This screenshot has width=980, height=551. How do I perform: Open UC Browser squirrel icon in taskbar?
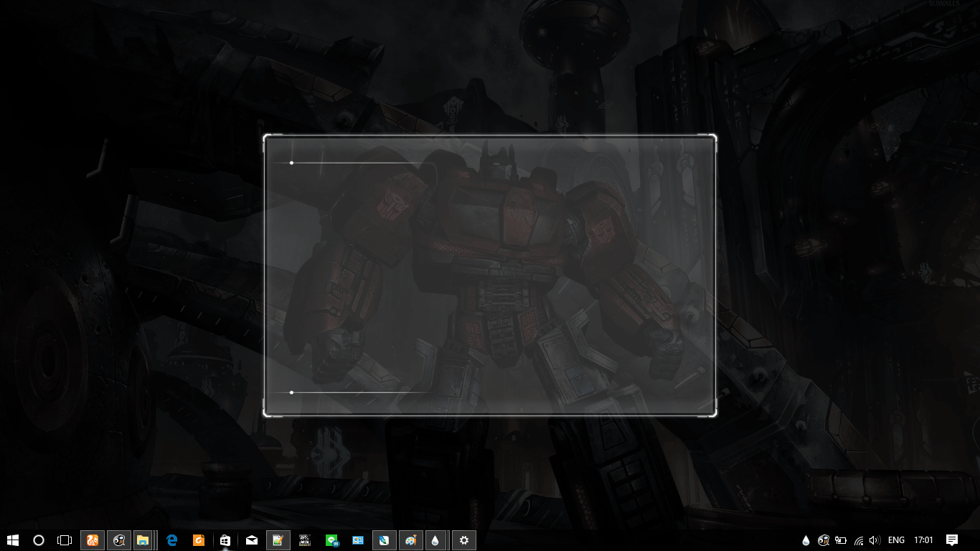click(93, 540)
